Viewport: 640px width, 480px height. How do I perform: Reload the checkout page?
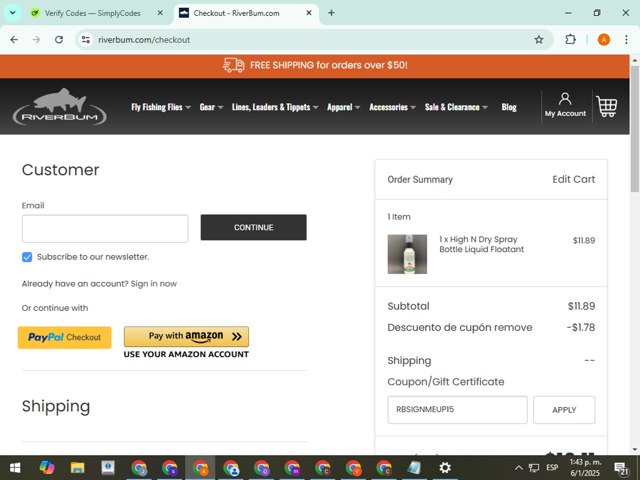tap(59, 40)
